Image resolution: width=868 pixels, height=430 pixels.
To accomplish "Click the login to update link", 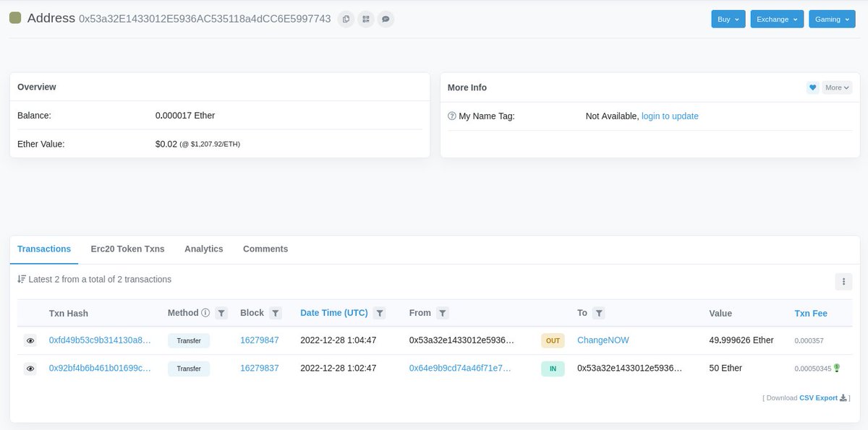I will [671, 116].
